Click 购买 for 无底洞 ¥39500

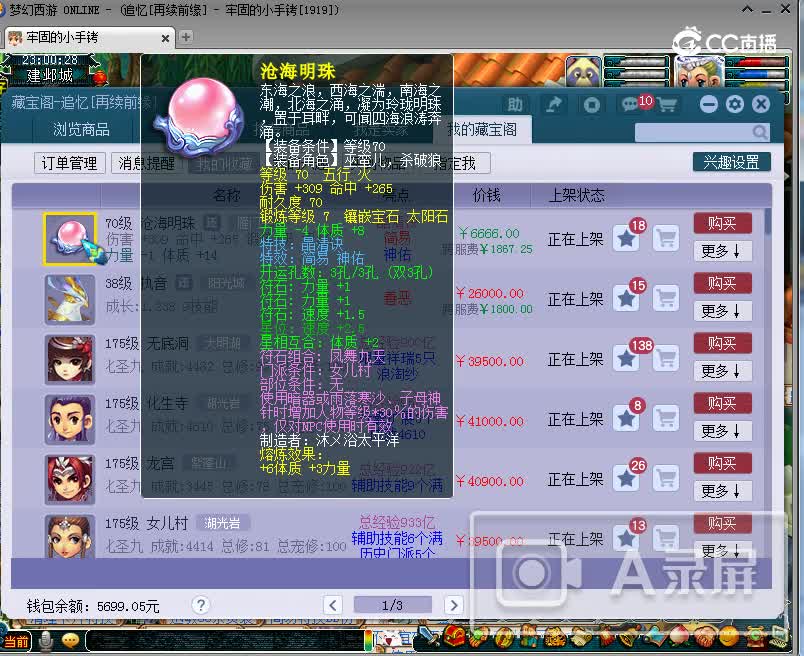(x=722, y=343)
